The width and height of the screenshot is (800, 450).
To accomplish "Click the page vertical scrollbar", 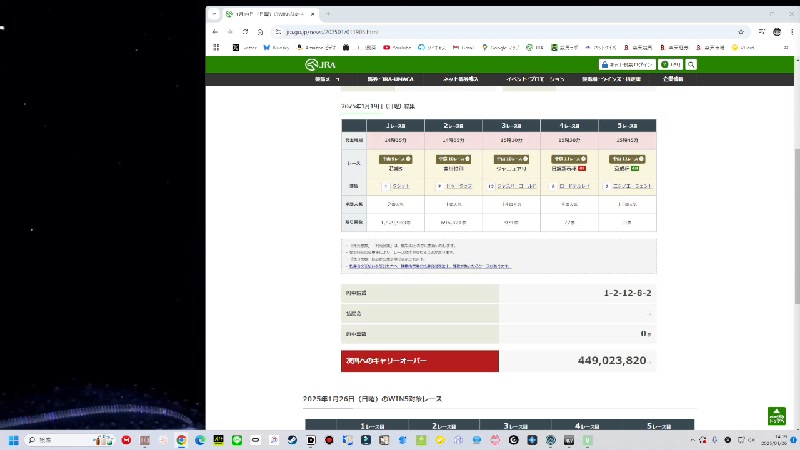I will (x=796, y=200).
